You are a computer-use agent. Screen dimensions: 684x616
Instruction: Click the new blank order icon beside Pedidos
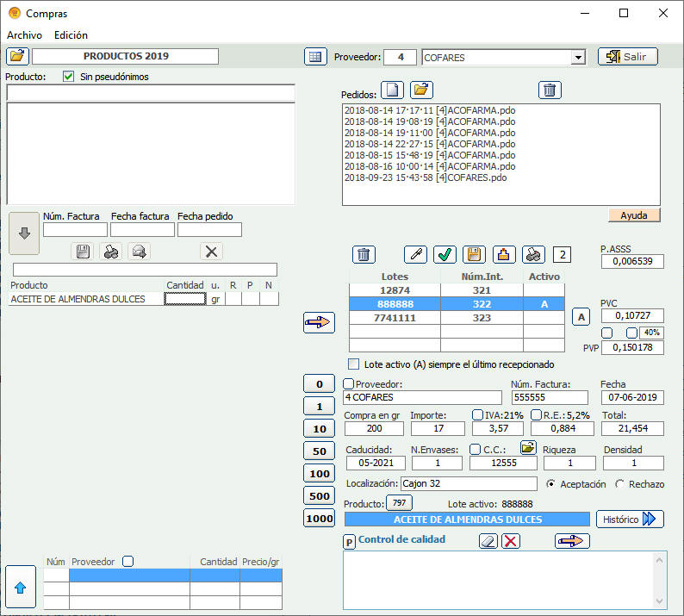[392, 90]
